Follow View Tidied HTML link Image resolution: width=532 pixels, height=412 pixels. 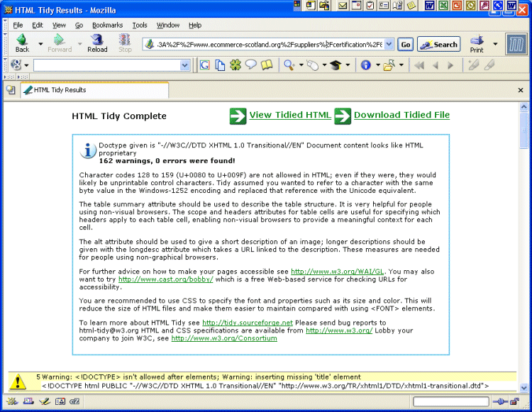click(x=290, y=115)
